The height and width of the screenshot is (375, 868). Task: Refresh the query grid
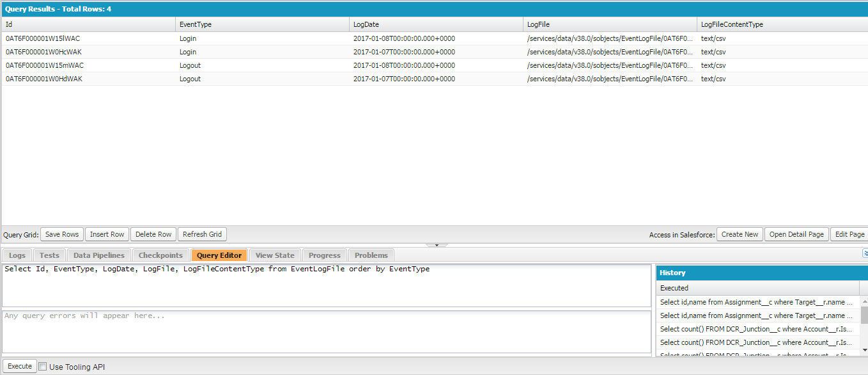pyautogui.click(x=202, y=234)
